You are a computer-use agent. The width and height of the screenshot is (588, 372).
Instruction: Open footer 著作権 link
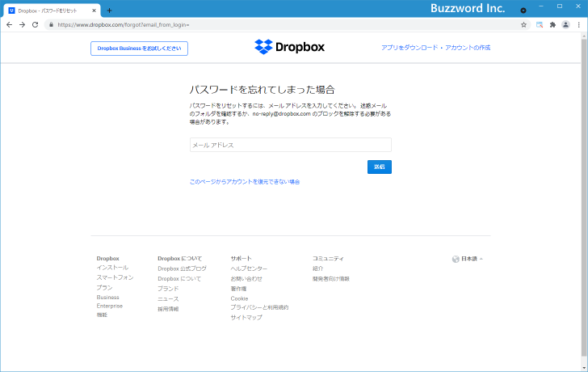click(x=238, y=289)
